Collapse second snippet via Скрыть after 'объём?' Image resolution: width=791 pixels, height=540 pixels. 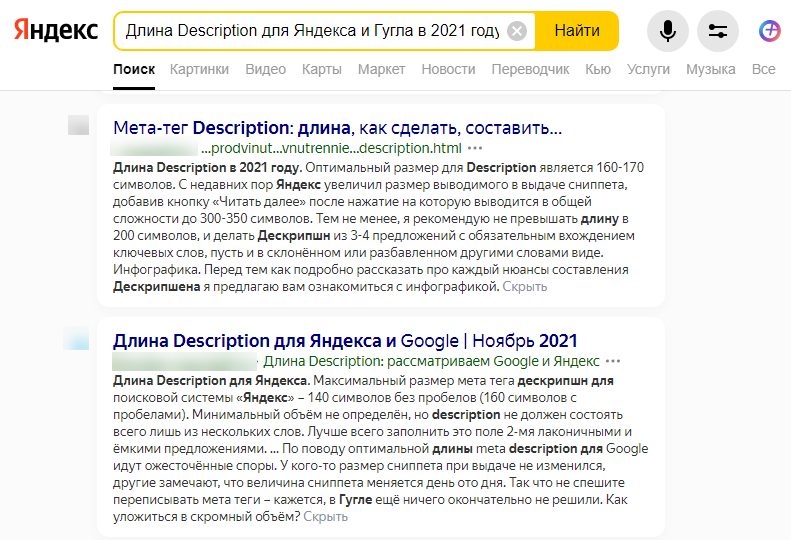(325, 517)
